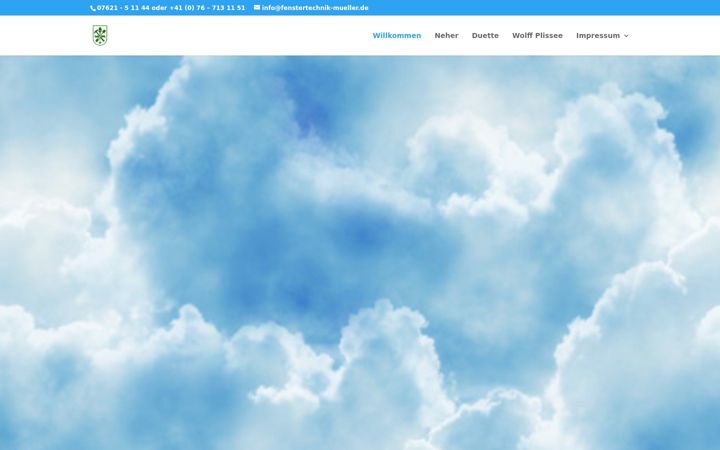Open the Impressum menu

[598, 35]
